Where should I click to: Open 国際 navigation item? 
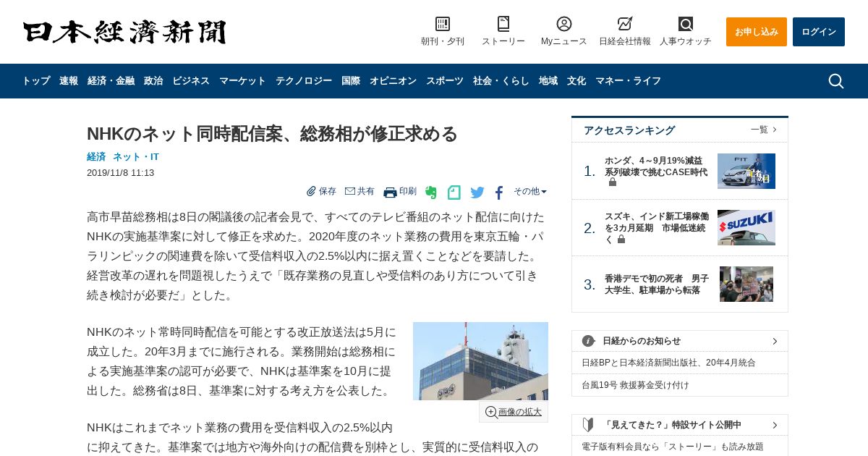pyautogui.click(x=351, y=81)
